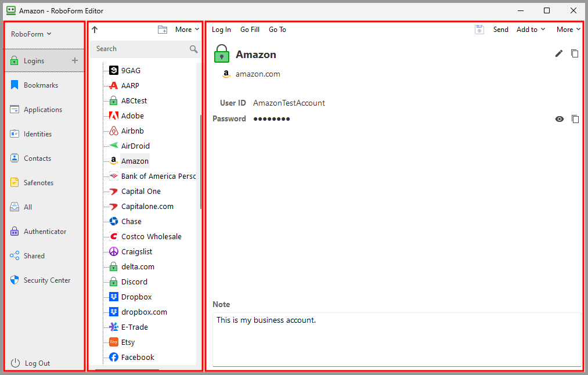Image resolution: width=588 pixels, height=375 pixels.
Task: Click the login list vertical scrollbar
Action: pyautogui.click(x=201, y=161)
